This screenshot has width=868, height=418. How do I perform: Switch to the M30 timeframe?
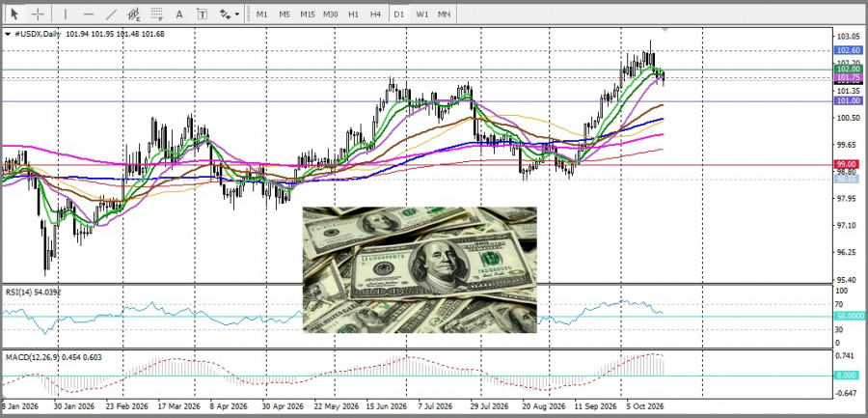tap(331, 14)
